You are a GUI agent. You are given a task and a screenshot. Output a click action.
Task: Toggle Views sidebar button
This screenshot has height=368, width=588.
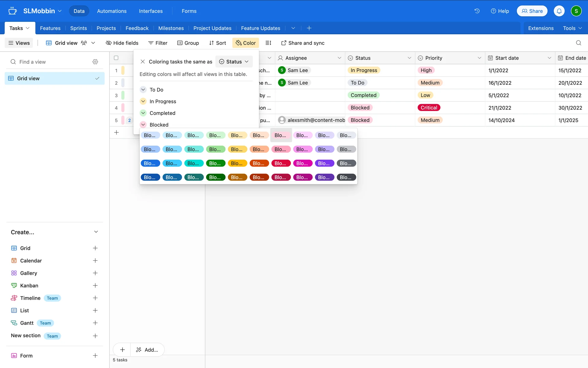[x=19, y=43]
